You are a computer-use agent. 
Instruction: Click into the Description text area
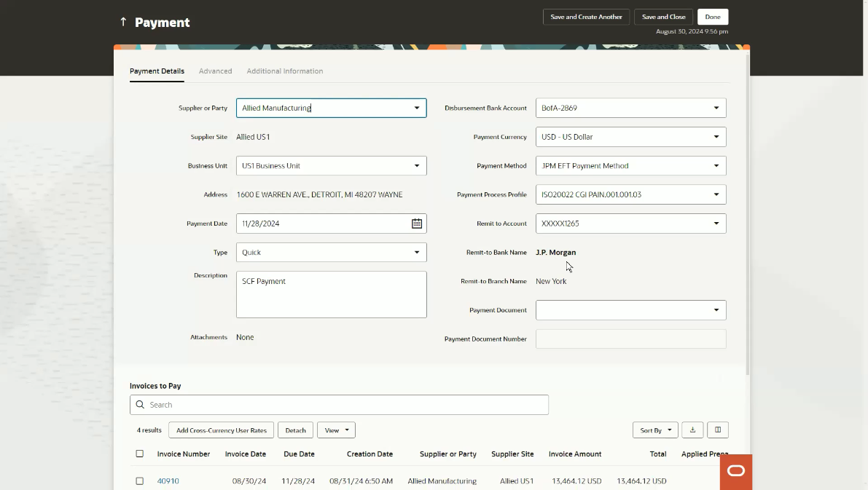331,295
